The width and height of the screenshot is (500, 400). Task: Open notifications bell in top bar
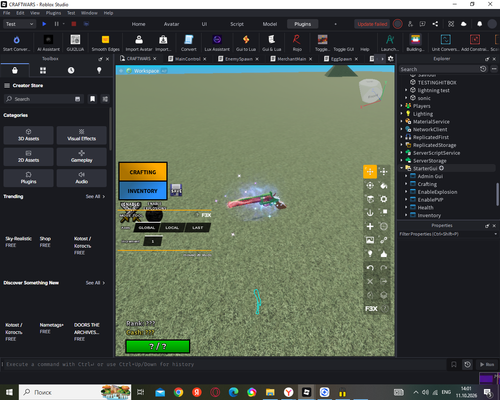(x=479, y=24)
